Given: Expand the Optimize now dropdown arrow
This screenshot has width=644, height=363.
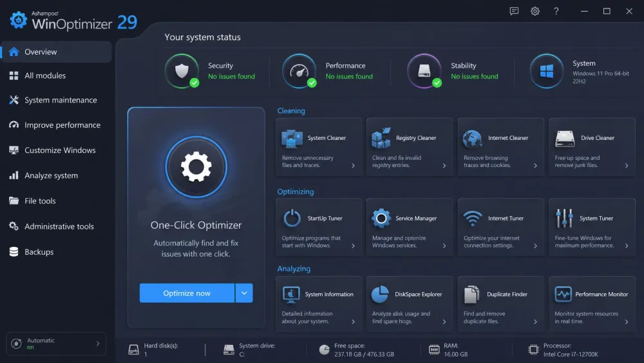Looking at the screenshot, I should coord(244,293).
